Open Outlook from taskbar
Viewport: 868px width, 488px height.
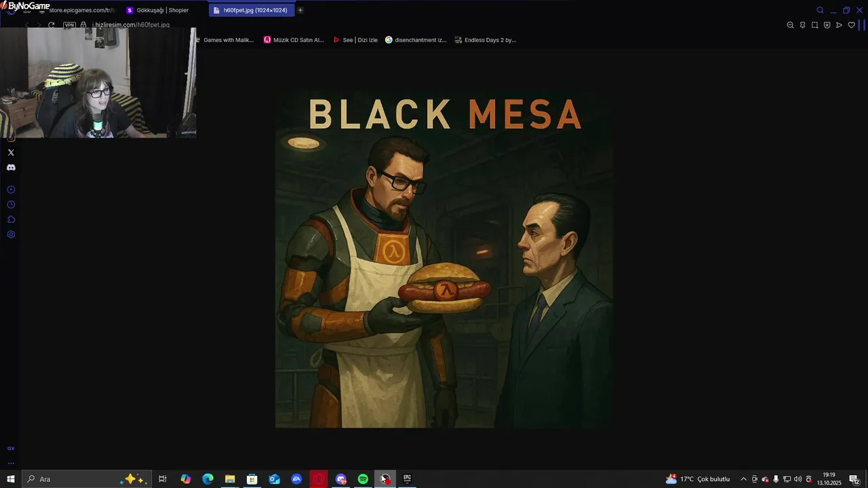point(275,479)
